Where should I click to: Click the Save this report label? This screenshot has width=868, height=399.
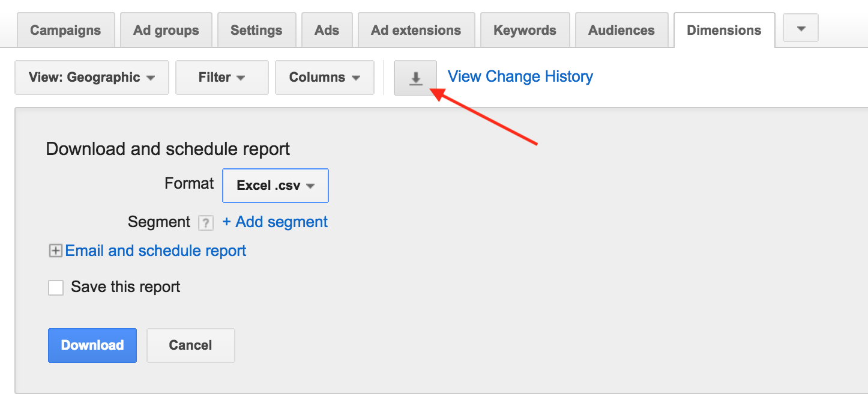point(125,287)
